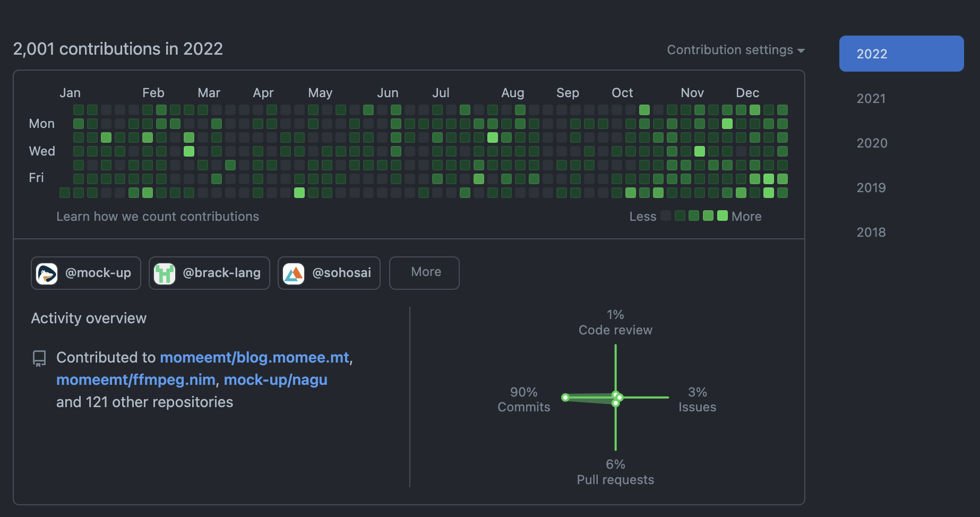Click the second-darkest green legend swatch
This screenshot has width=980, height=517.
694,216
